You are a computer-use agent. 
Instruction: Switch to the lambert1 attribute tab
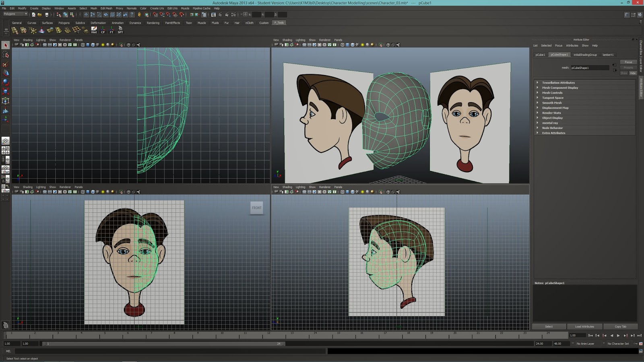point(608,55)
